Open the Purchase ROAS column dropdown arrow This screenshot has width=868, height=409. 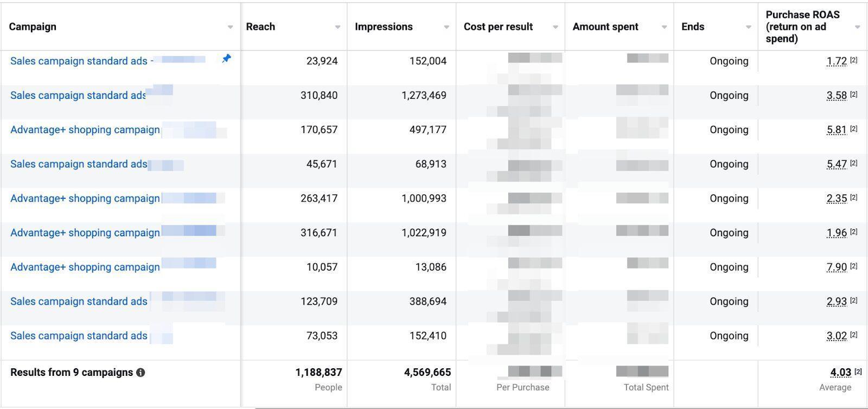[857, 27]
